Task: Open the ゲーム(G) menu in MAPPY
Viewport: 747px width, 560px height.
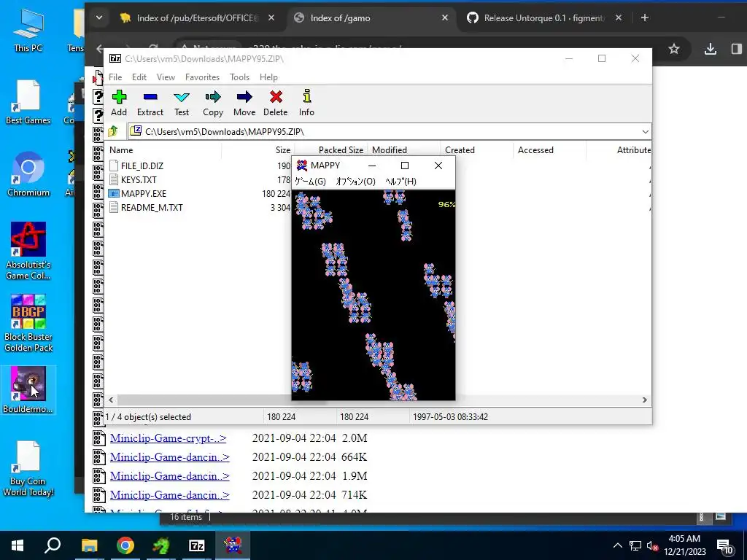Action: 310,182
